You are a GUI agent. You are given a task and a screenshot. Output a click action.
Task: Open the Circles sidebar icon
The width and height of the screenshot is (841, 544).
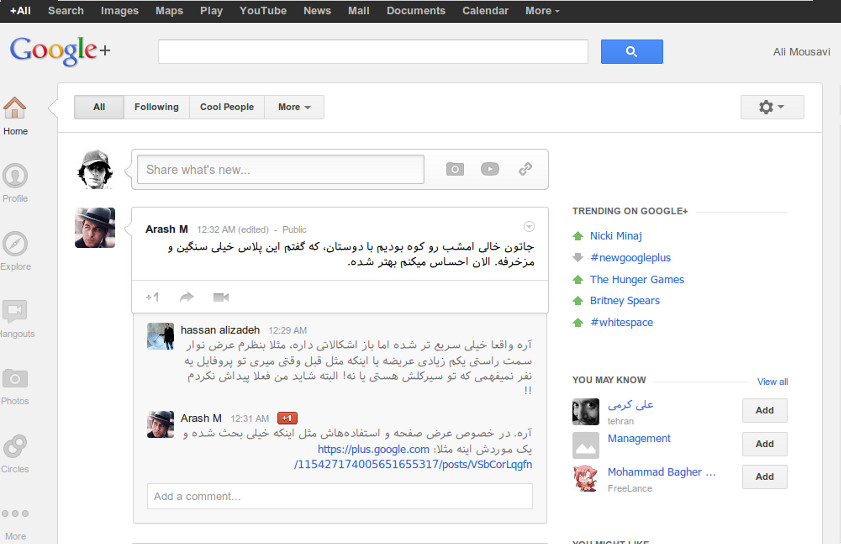(14, 446)
